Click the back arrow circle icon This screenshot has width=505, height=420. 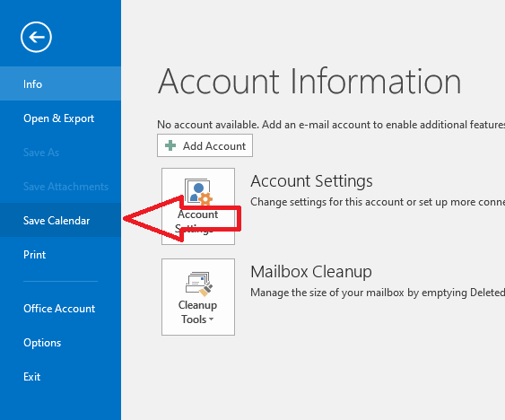[36, 37]
